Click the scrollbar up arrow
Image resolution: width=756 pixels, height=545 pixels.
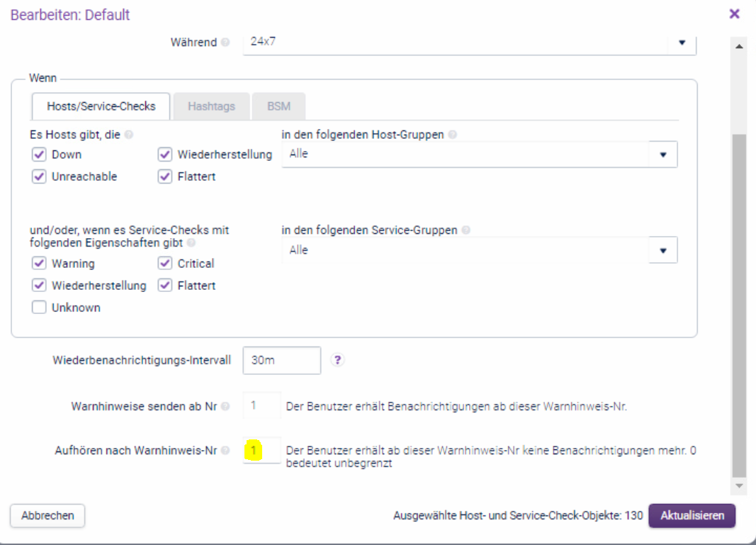tap(739, 47)
